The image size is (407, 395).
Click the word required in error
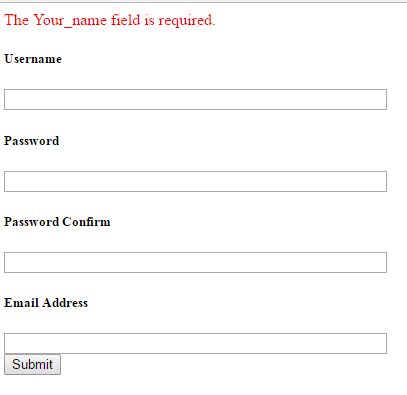(186, 21)
